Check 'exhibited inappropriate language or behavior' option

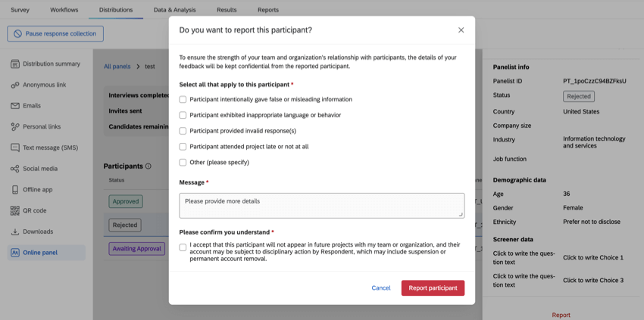183,116
